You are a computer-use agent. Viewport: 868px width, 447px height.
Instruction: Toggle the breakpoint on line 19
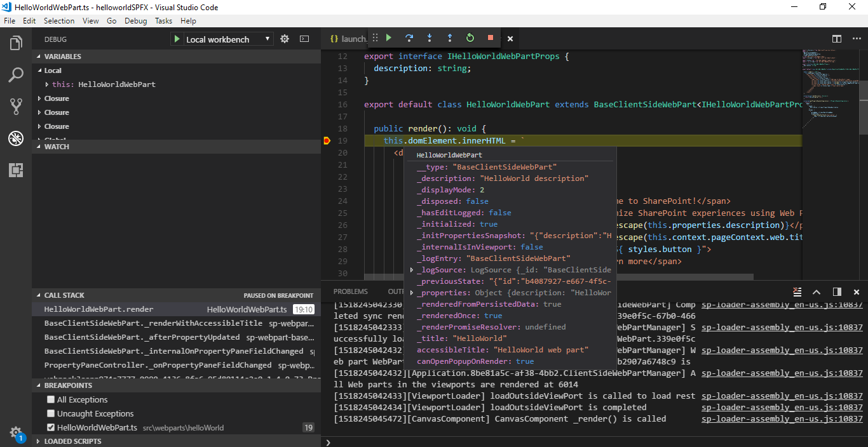coord(327,141)
